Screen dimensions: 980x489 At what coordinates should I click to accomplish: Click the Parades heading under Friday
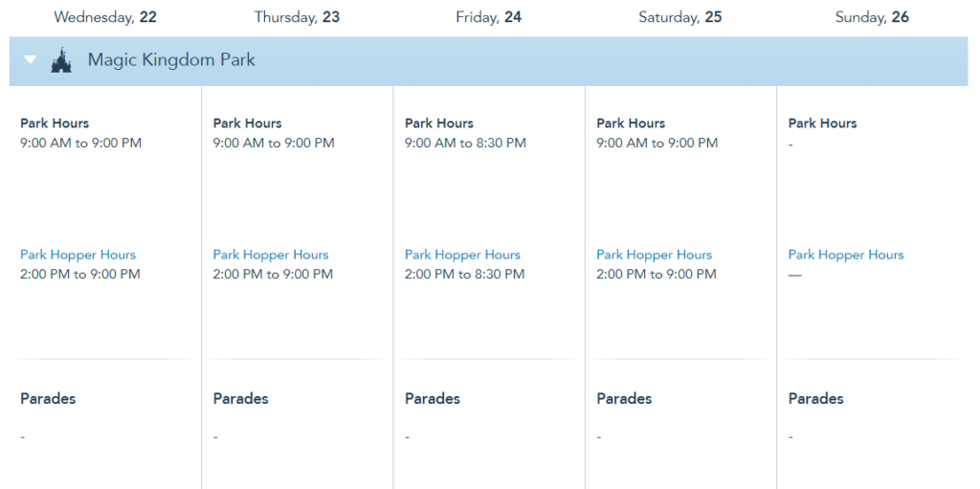click(x=433, y=399)
